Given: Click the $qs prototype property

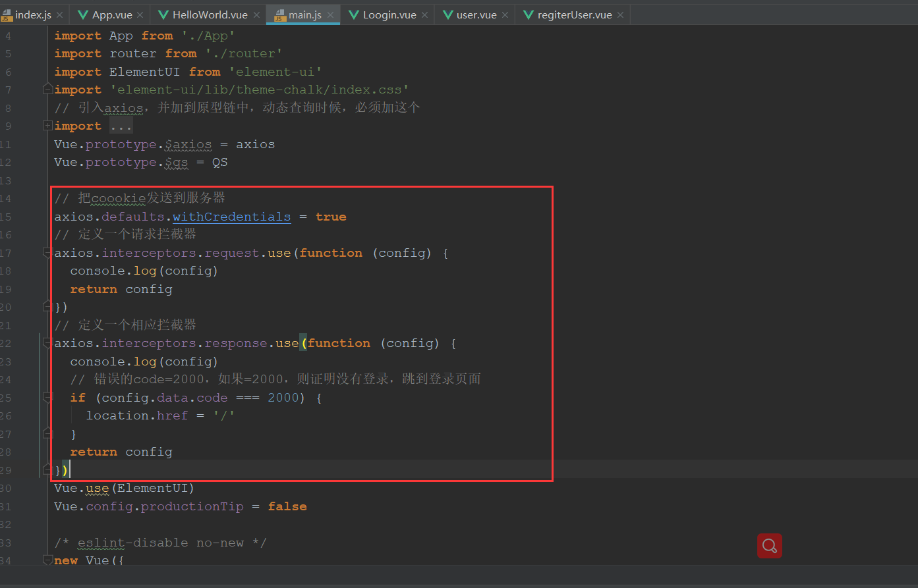Looking at the screenshot, I should pyautogui.click(x=177, y=162).
